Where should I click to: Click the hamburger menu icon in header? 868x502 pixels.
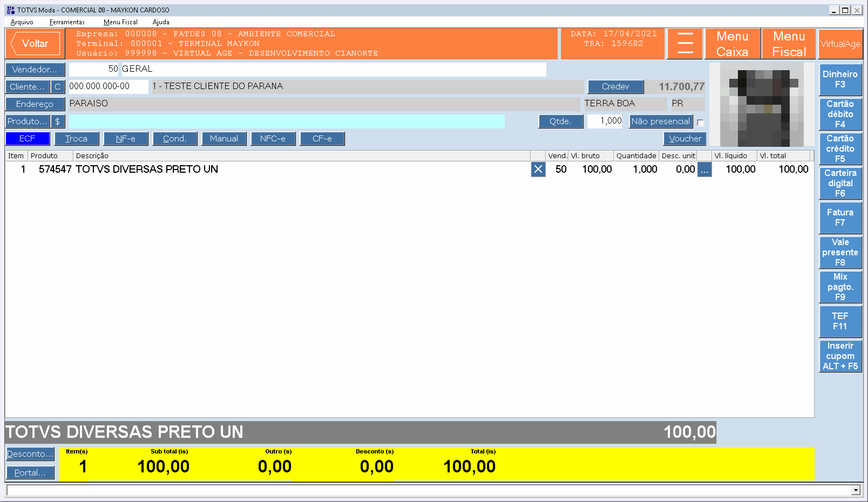685,44
